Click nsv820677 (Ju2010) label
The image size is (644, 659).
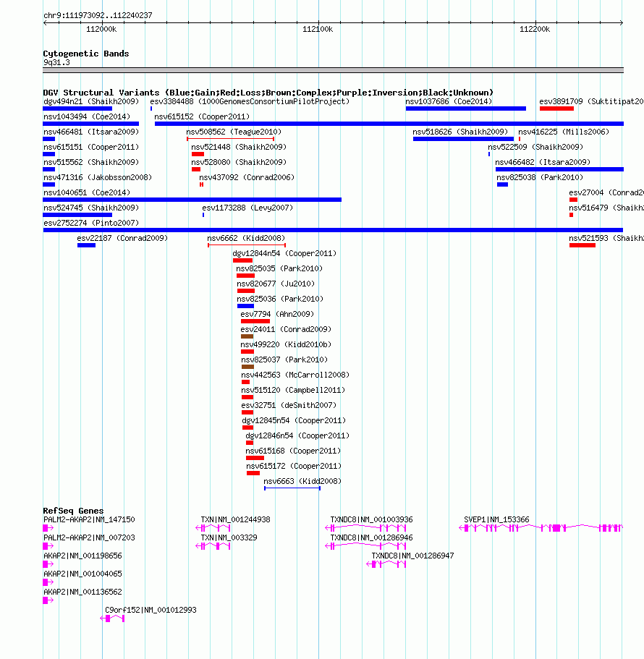[276, 284]
